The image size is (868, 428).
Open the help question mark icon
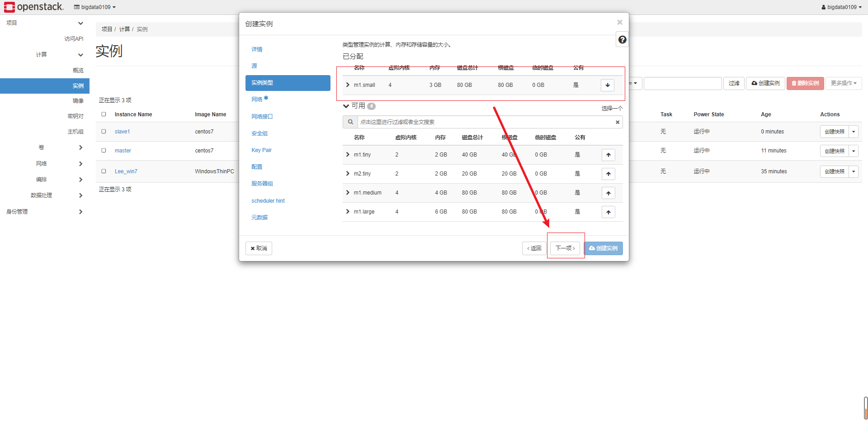[622, 40]
